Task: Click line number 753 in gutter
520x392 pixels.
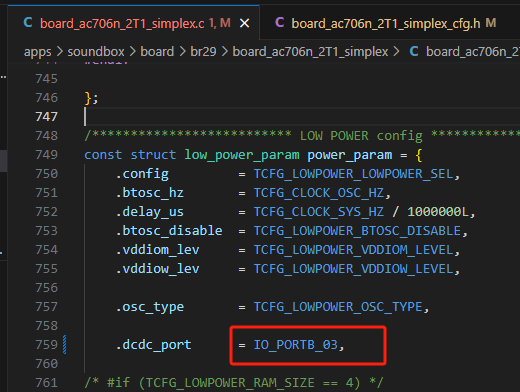Action: [x=46, y=231]
